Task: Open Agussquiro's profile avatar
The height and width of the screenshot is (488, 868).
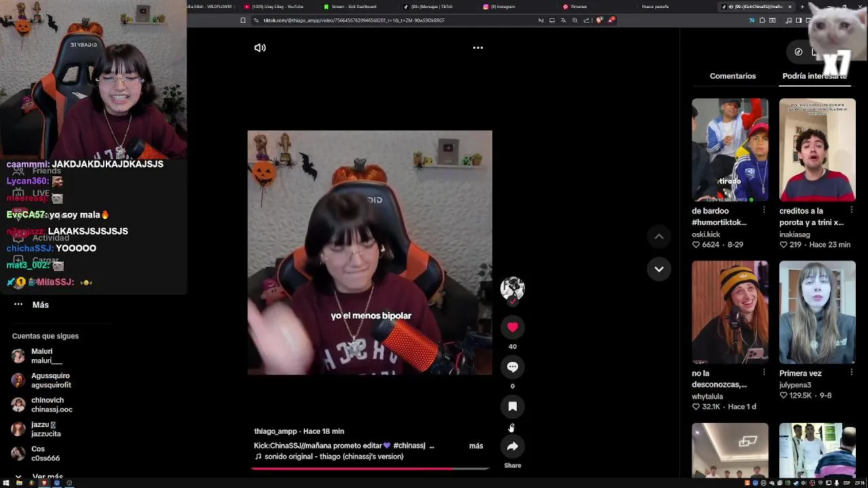Action: coord(18,380)
